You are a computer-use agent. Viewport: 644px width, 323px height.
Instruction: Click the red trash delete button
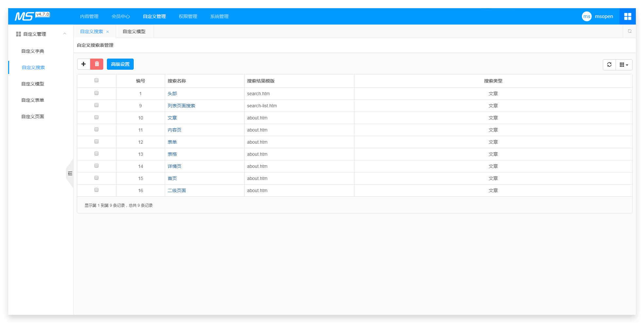click(97, 64)
